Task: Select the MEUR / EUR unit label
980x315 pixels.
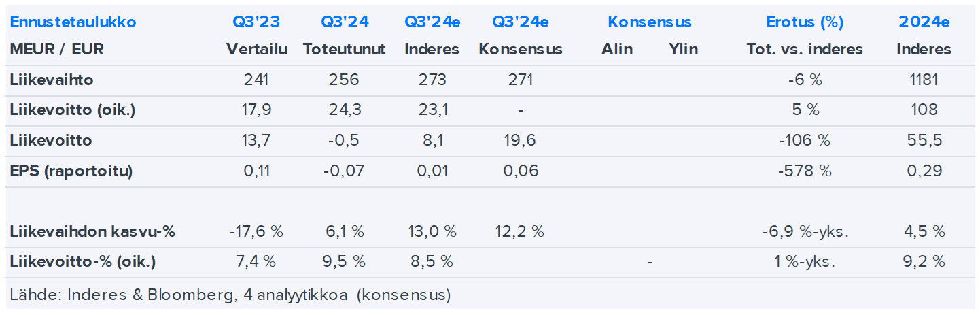Action: point(57,49)
